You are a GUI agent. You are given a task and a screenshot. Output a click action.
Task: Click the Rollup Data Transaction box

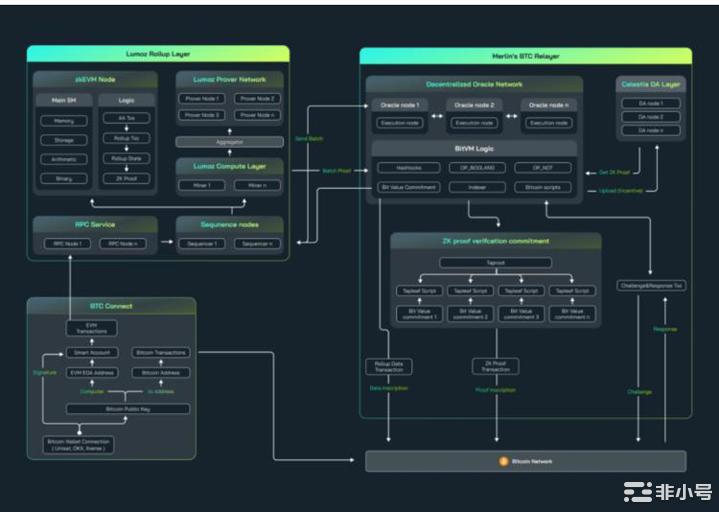click(x=389, y=366)
